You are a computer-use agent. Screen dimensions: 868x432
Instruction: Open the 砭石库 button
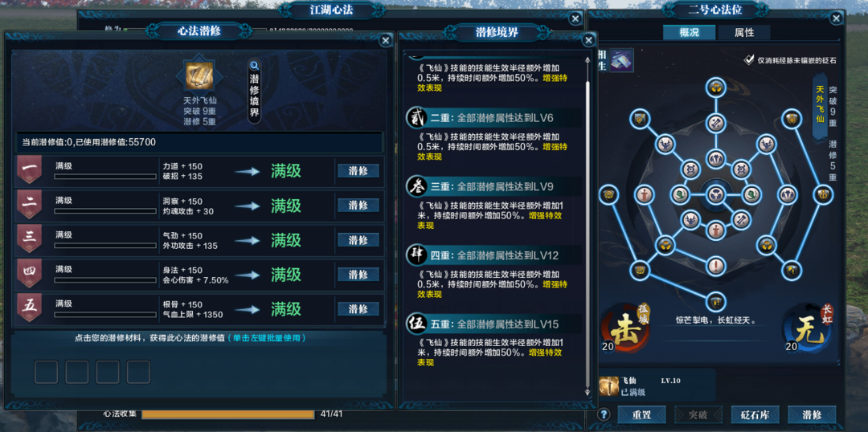pyautogui.click(x=755, y=414)
